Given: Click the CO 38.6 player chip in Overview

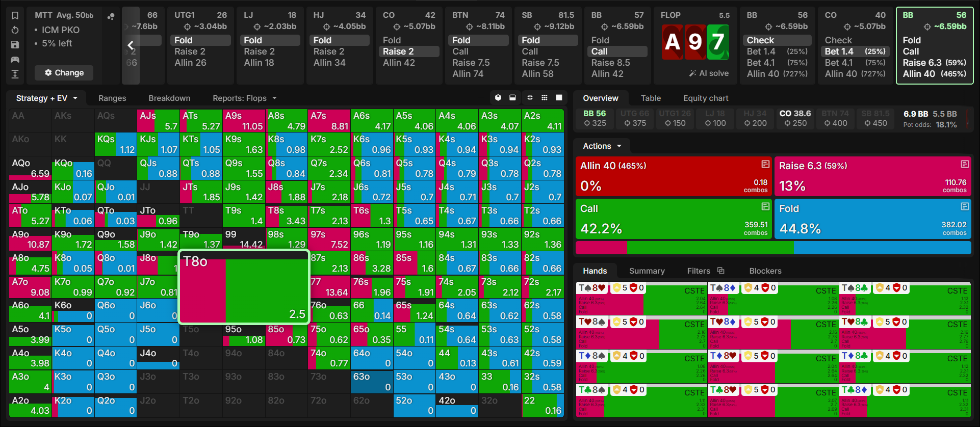Looking at the screenshot, I should click(x=795, y=118).
